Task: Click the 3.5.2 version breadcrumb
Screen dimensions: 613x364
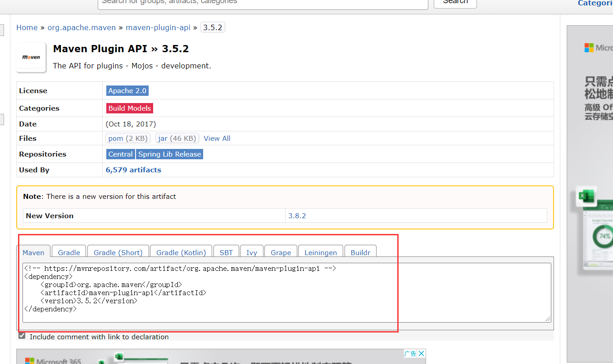Action: click(x=213, y=27)
